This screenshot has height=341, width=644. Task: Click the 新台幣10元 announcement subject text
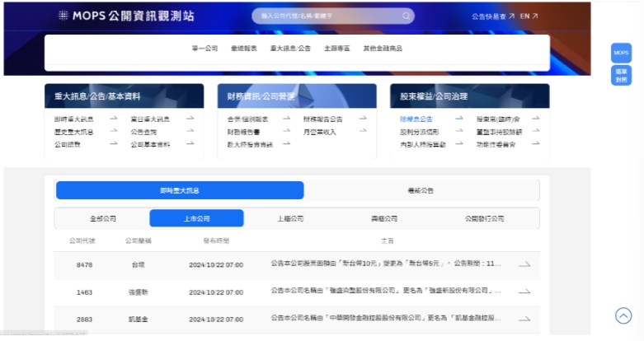(x=386, y=264)
